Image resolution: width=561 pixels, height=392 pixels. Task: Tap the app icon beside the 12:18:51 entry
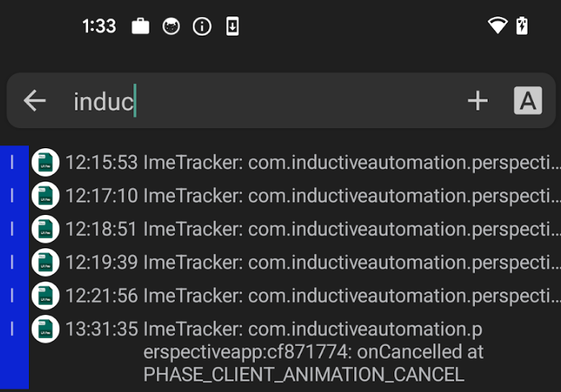coord(45,229)
